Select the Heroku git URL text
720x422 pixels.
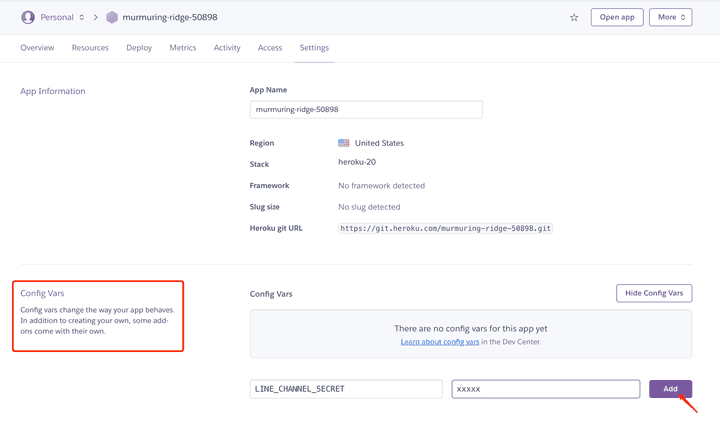(x=445, y=228)
